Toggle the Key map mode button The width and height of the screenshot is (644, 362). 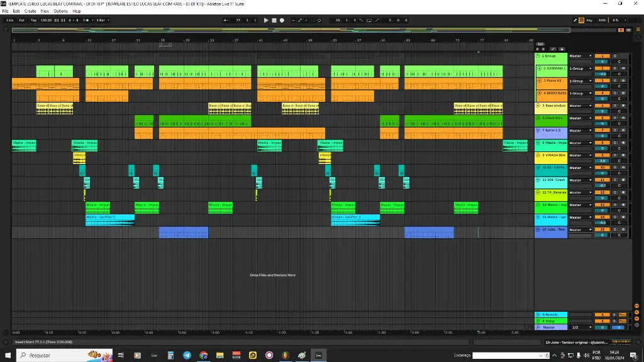pyautogui.click(x=589, y=20)
